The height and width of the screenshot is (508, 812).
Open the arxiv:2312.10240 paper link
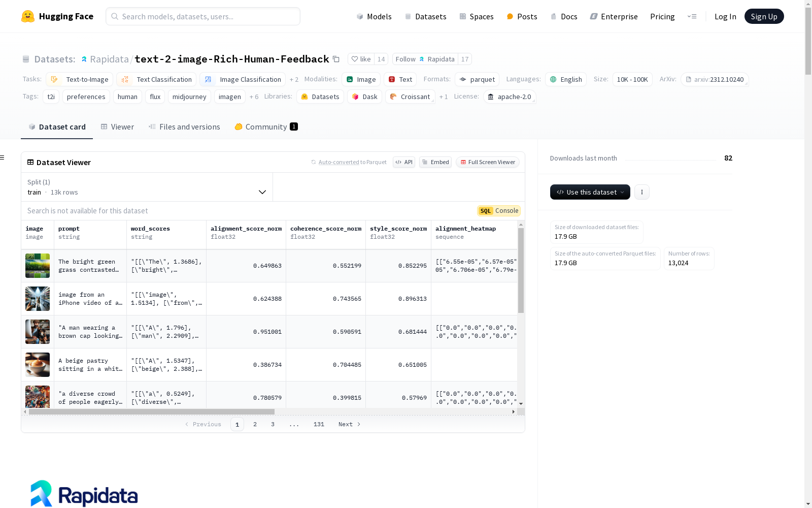point(715,80)
